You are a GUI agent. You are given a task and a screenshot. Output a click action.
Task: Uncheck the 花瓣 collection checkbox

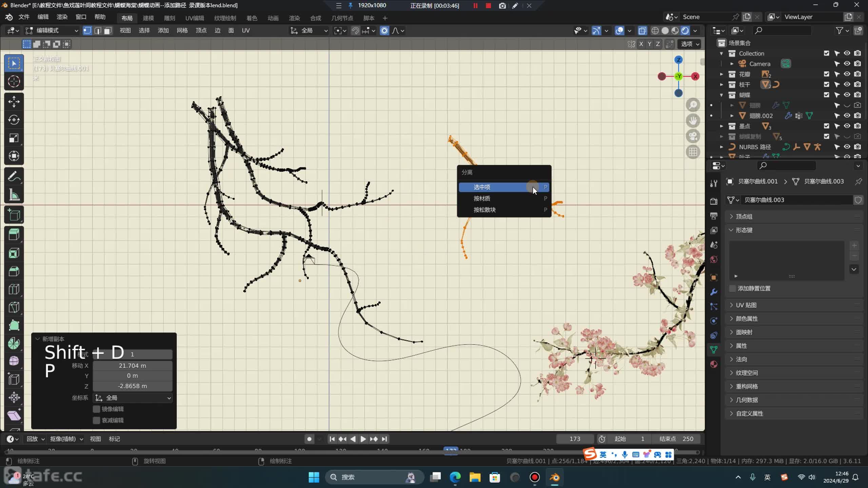[x=827, y=74]
